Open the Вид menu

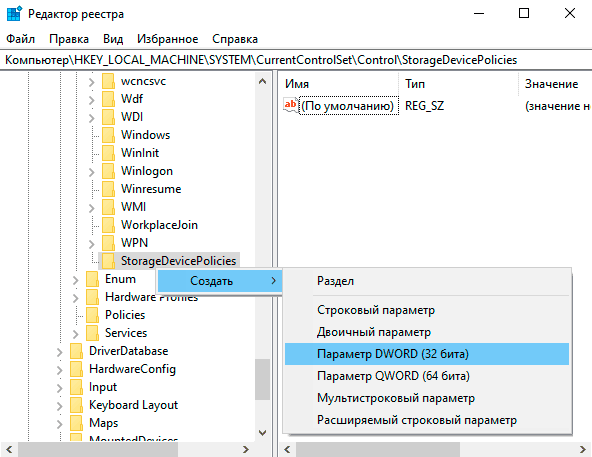point(113,39)
